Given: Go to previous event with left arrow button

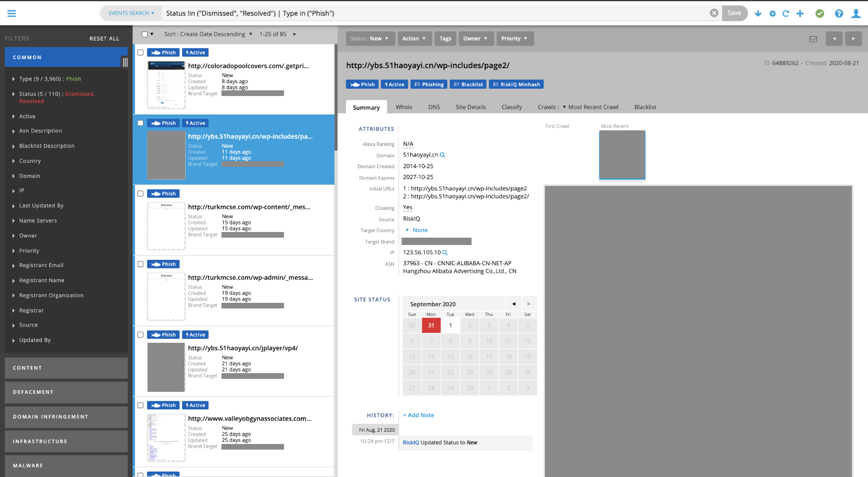Looking at the screenshot, I should 834,39.
